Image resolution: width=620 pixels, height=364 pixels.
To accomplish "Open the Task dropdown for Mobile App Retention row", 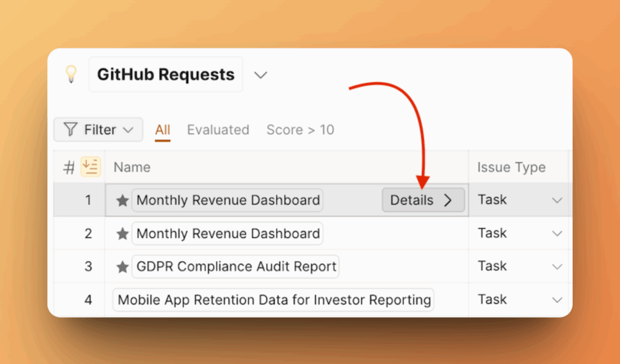I will [x=557, y=300].
